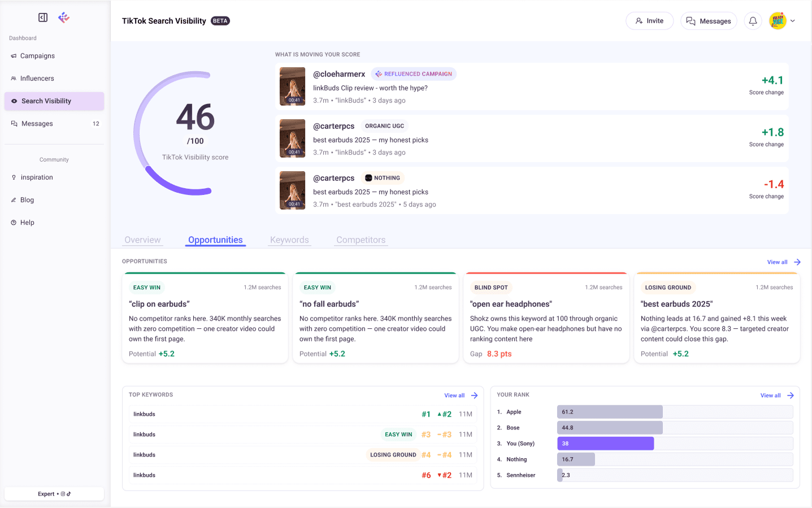This screenshot has height=508, width=812.
Task: Click the Nothing rank bar at 16.7
Action: [x=576, y=459]
